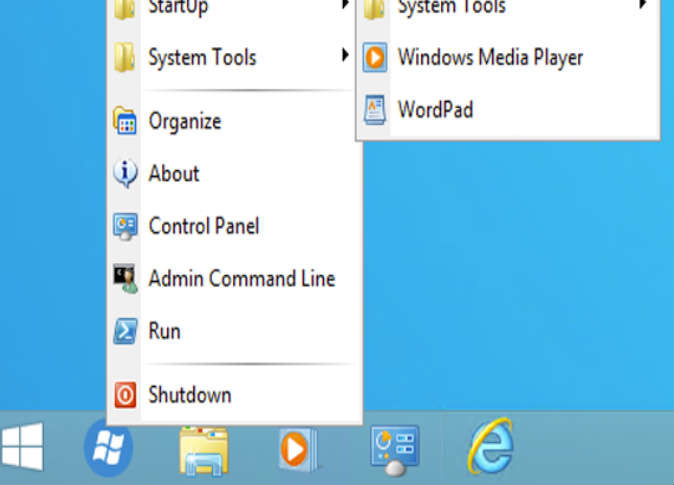The width and height of the screenshot is (674, 485).
Task: Click the red Shutdown power icon
Action: point(125,395)
